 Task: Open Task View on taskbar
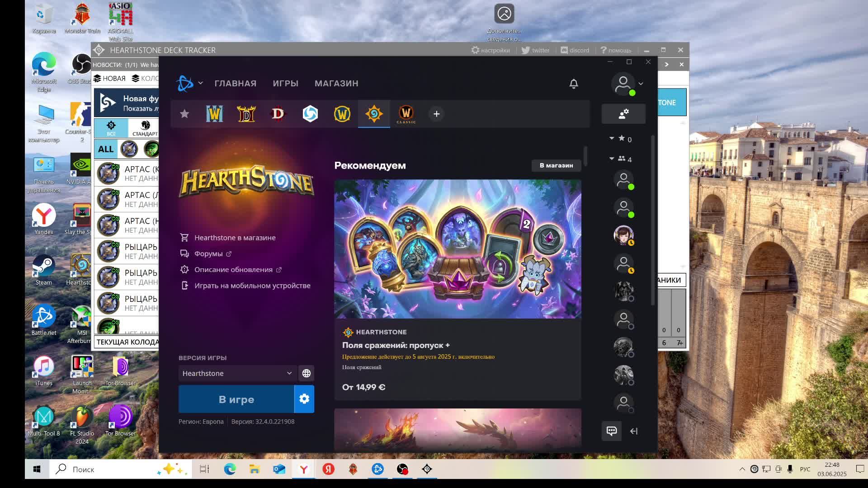click(x=204, y=469)
